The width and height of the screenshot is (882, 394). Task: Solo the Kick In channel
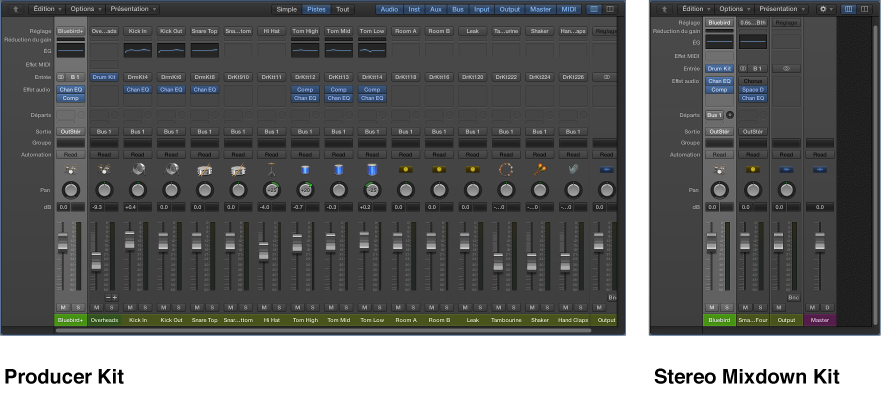point(145,307)
